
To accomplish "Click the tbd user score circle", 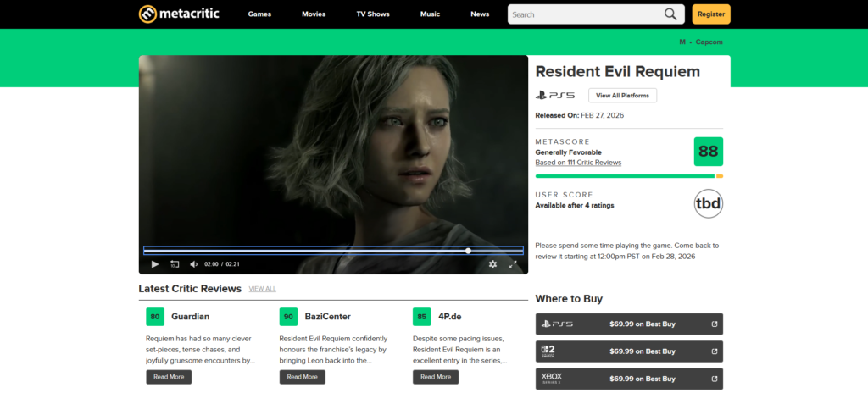I will pos(709,203).
